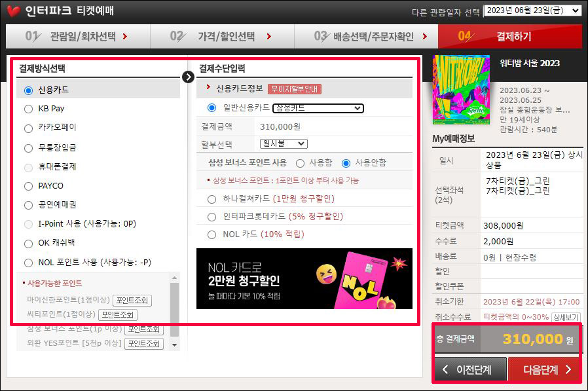The height and width of the screenshot is (391, 588).
Task: Click 포인트조회 for 씨티포인트
Action: (x=118, y=314)
